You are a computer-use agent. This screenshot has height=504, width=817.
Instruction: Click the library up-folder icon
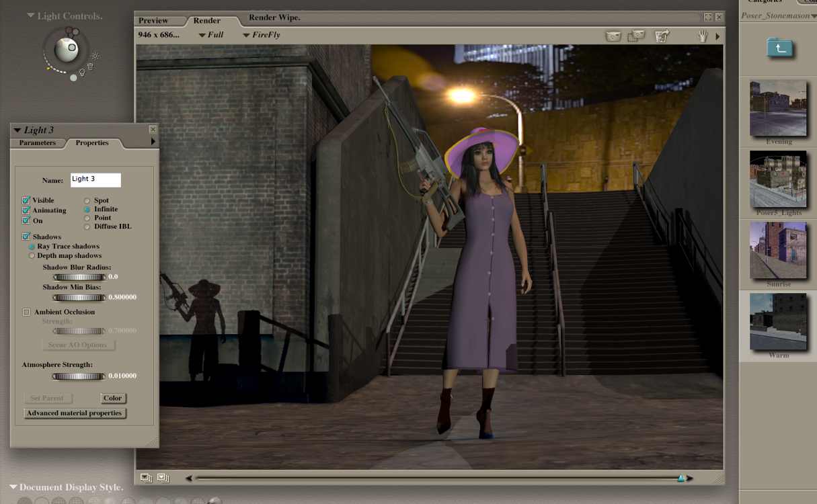point(779,48)
